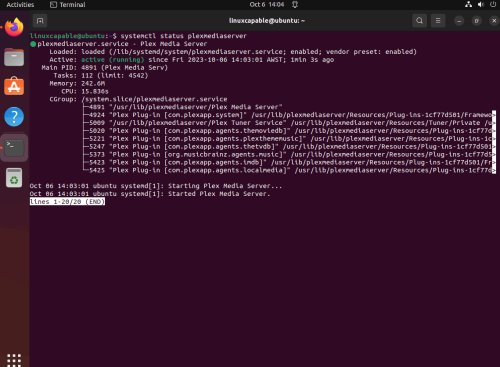The height and width of the screenshot is (367, 500).
Task: Click the green plexmediaserver.service status dot
Action: click(x=33, y=44)
